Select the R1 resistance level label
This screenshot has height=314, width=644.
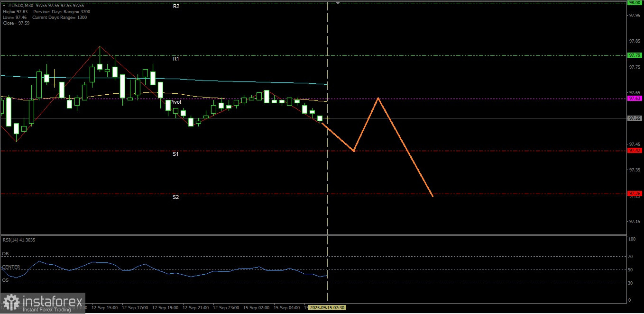pos(176,59)
